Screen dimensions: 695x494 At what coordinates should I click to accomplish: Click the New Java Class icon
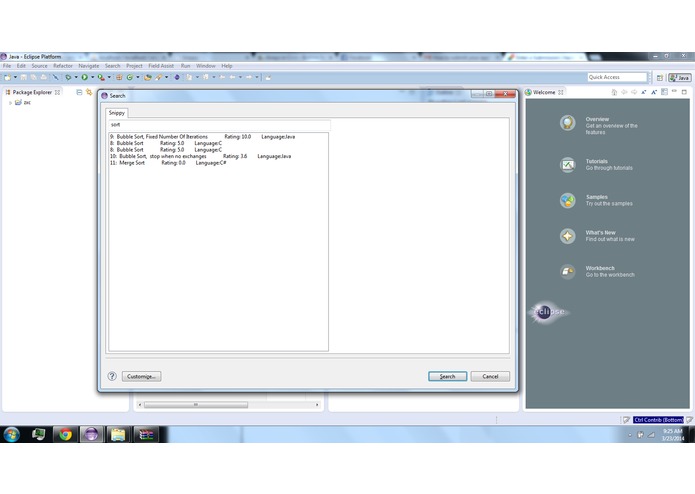coord(130,77)
